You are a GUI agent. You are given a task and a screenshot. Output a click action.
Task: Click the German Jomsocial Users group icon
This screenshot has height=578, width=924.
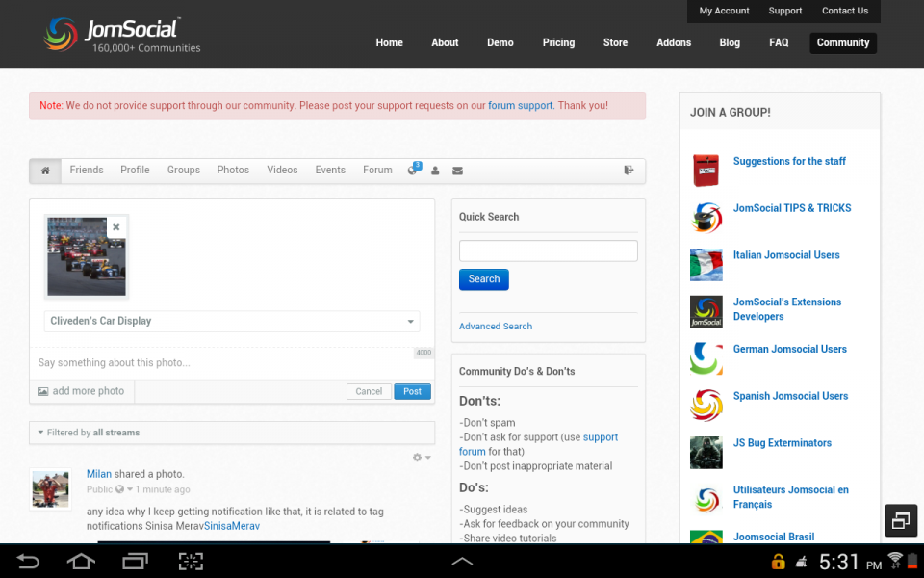[x=706, y=358]
